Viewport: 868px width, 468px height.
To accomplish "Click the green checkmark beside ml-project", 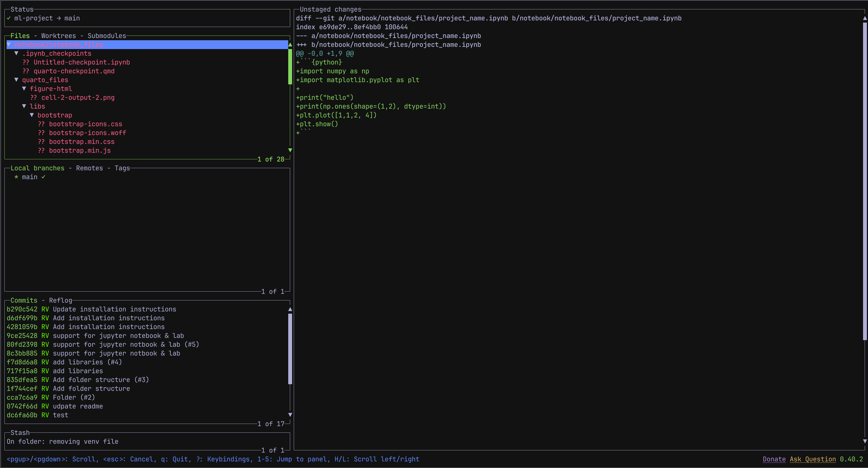I will tap(9, 18).
